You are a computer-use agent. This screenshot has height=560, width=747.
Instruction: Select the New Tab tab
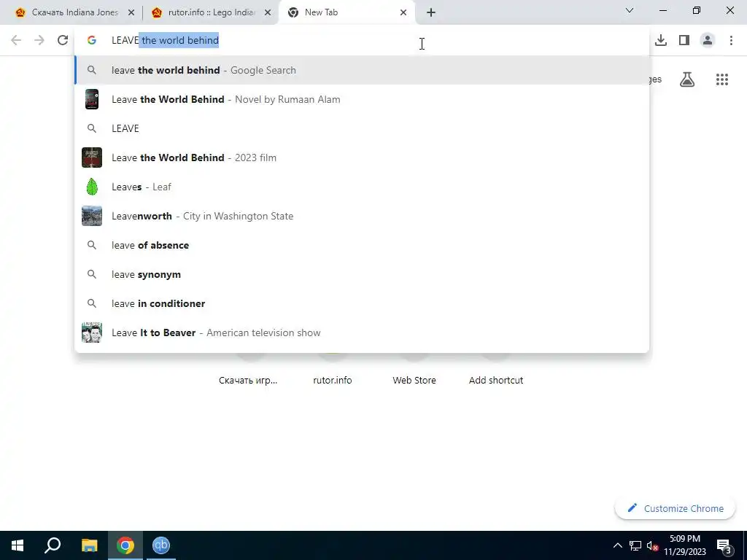pos(347,12)
